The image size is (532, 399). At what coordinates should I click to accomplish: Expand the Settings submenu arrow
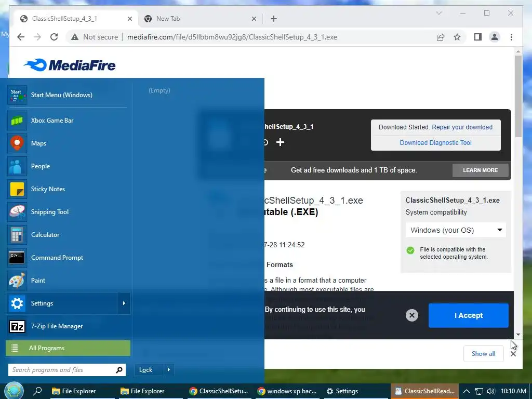pos(124,303)
